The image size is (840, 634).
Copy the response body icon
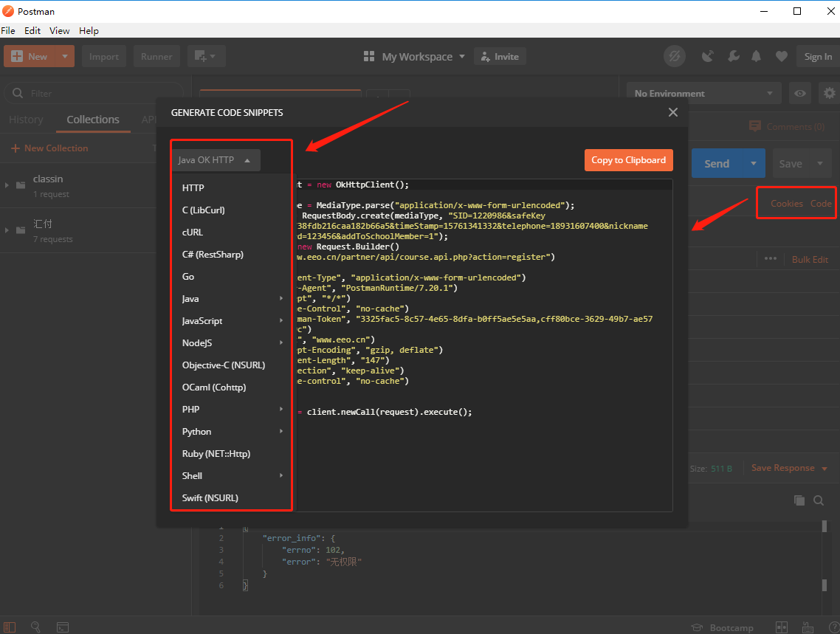tap(799, 500)
